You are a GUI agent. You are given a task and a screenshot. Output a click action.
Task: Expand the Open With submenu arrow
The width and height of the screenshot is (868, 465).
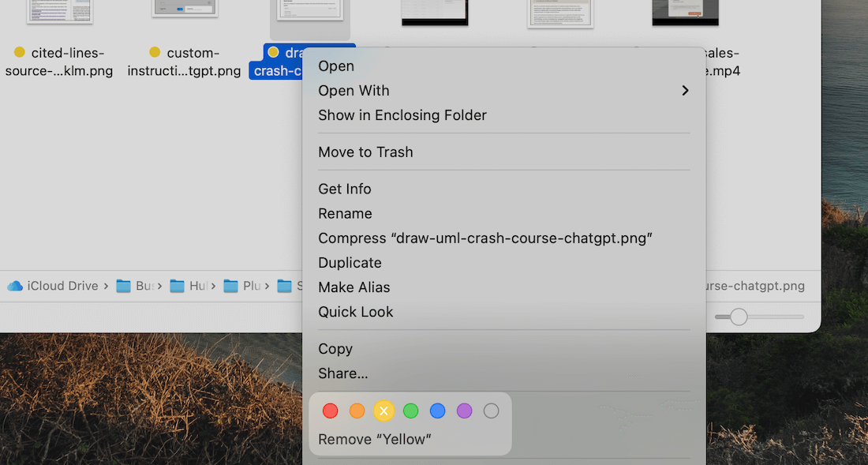685,91
